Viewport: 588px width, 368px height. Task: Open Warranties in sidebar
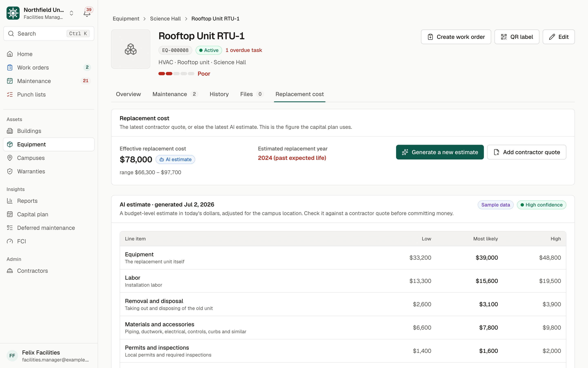[49, 171]
